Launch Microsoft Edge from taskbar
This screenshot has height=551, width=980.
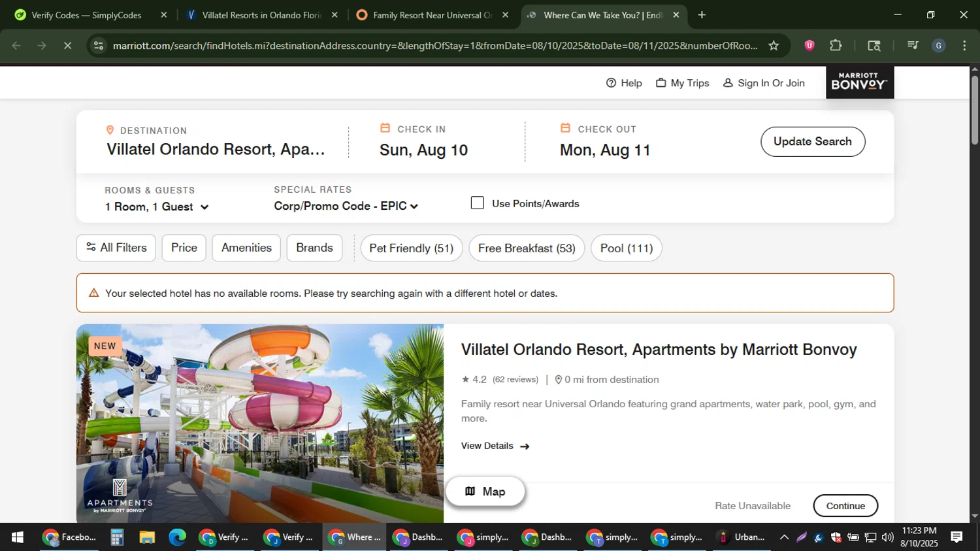[177, 537]
